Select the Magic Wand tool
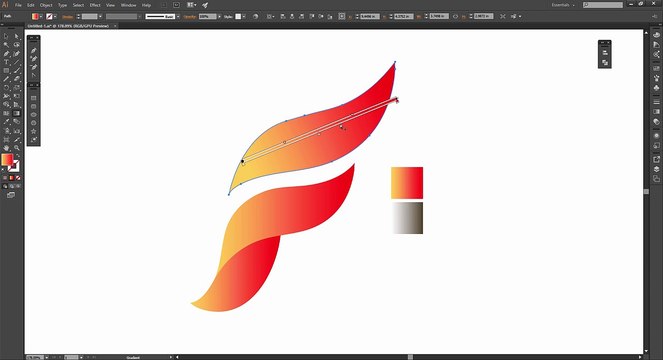Viewport: 663px width, 360px height. click(x=6, y=45)
